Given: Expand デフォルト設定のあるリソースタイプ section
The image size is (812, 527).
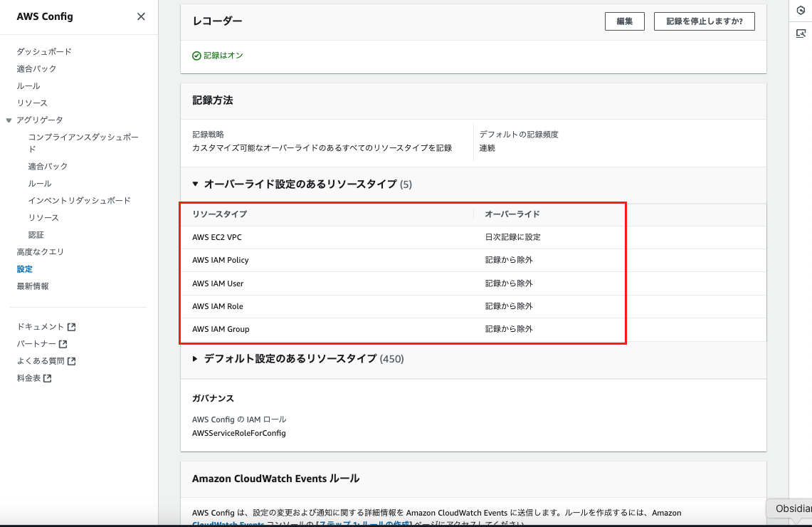Looking at the screenshot, I should 196,359.
